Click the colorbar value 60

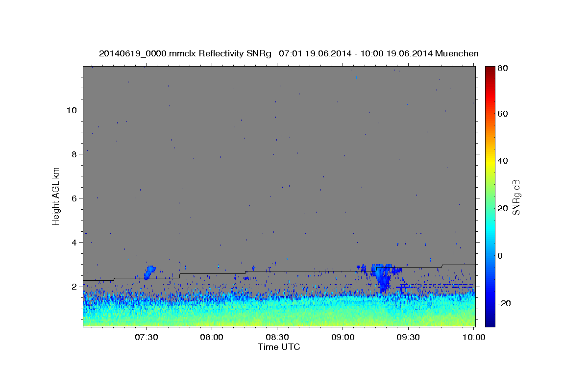click(502, 114)
